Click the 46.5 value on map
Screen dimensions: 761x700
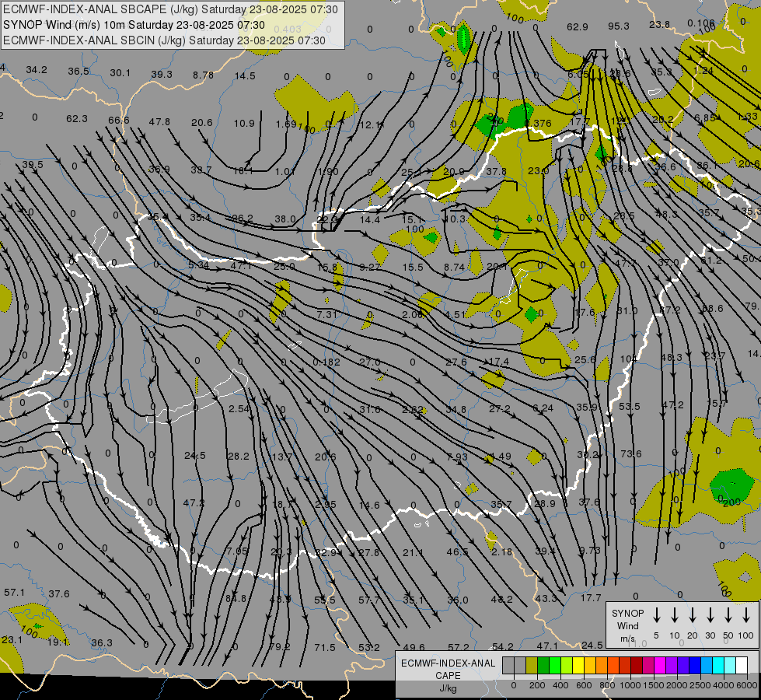pyautogui.click(x=457, y=552)
